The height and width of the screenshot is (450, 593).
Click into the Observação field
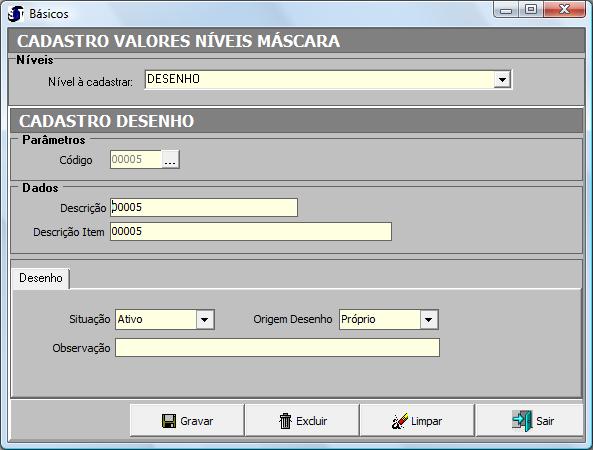tap(277, 348)
